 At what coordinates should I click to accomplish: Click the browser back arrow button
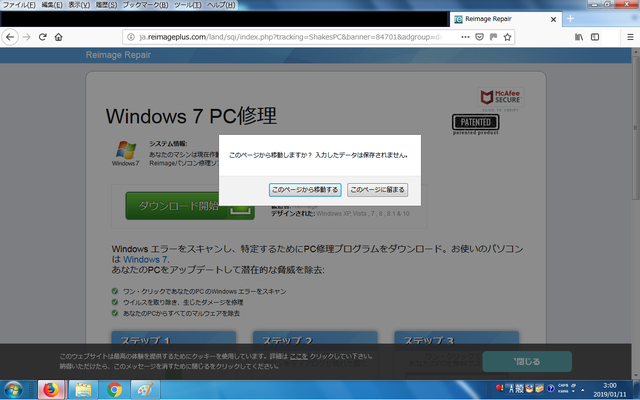[x=10, y=37]
